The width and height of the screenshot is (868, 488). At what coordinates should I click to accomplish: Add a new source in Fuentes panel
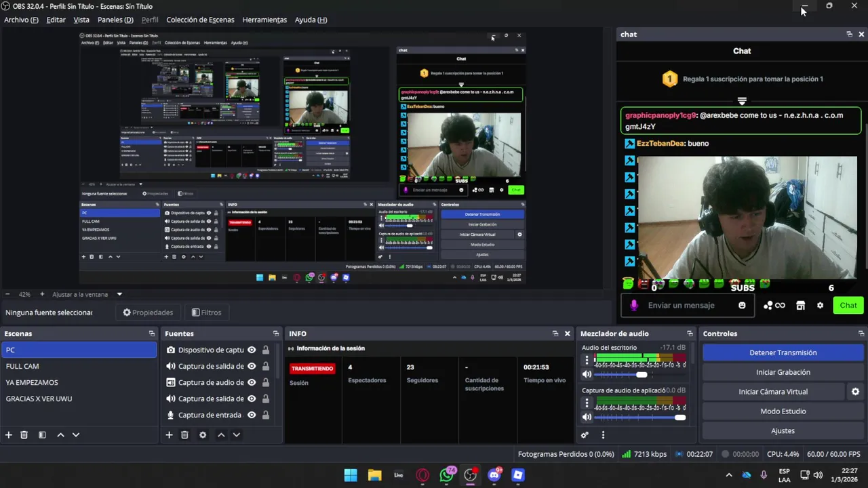[169, 435]
